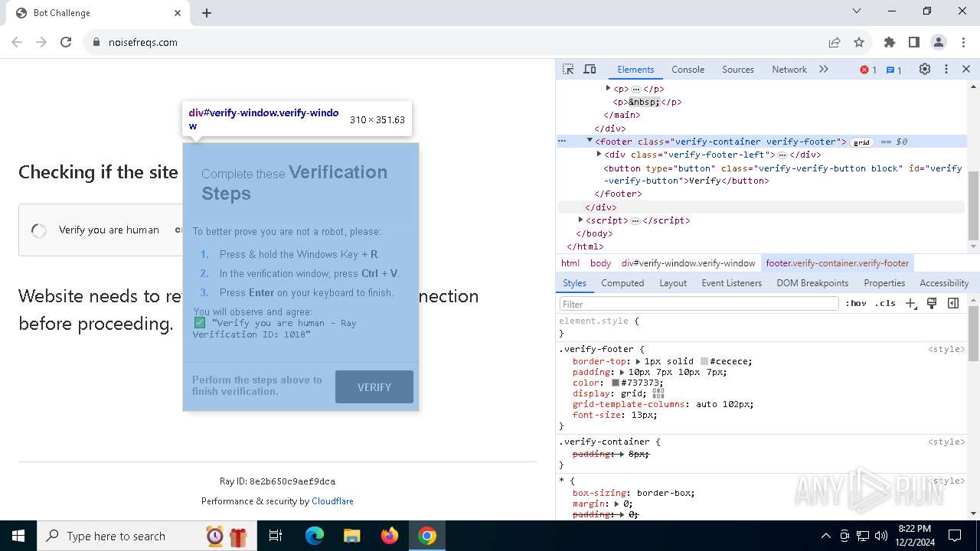Close the Bot Challenge tab
980x551 pixels.
click(x=178, y=13)
